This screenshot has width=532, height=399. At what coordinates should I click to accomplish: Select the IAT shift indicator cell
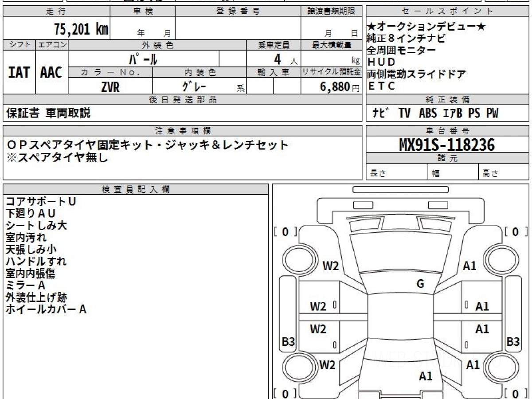click(19, 72)
